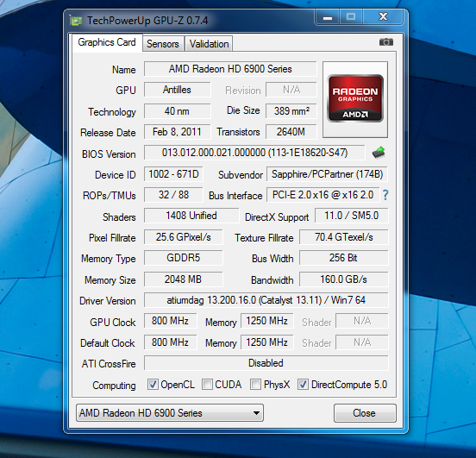Viewport: 476px width, 458px height.
Task: Click the Transistors field 2640M
Action: (291, 132)
